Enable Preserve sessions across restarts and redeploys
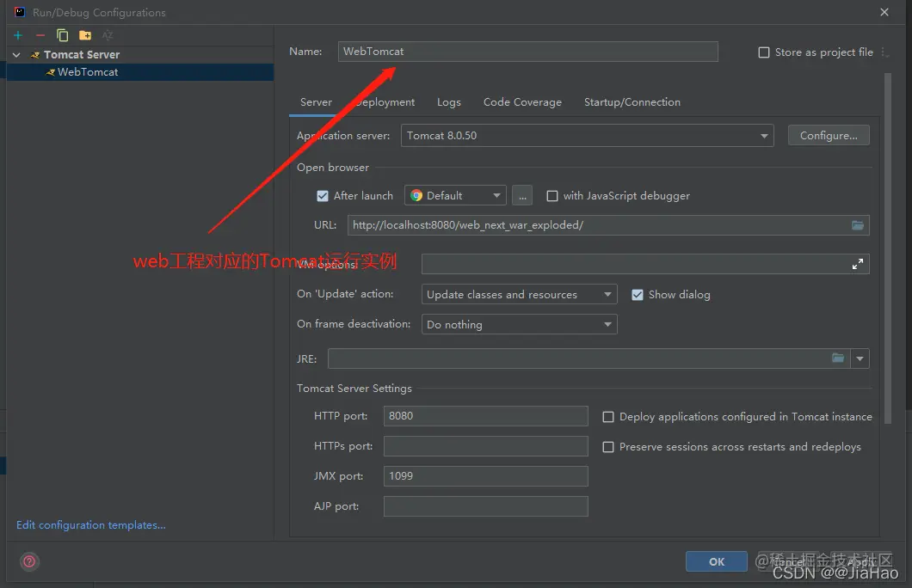 [607, 447]
